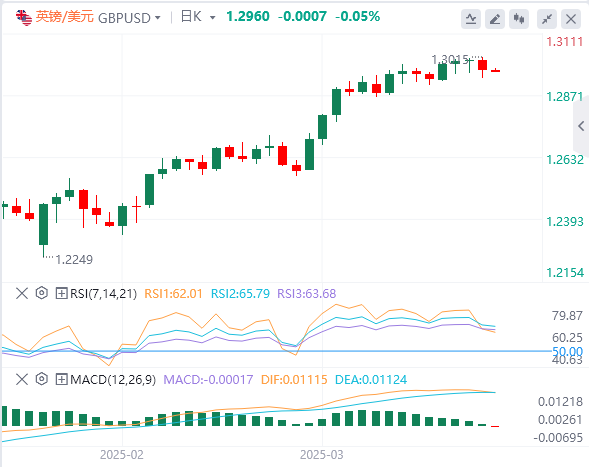
Task: Open RSI indicator settings gear
Action: coord(42,293)
